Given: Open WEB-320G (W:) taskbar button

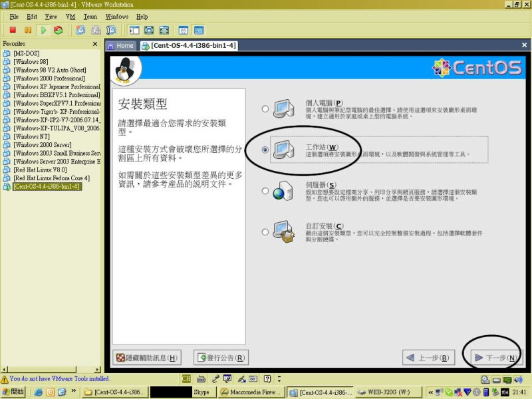Looking at the screenshot, I should coord(388,392).
